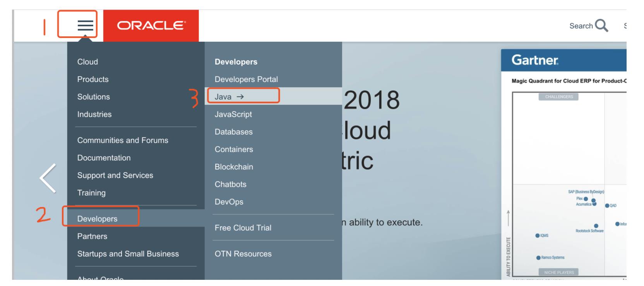Select Training in the menu
Viewport: 644px width, 286px height.
point(91,193)
